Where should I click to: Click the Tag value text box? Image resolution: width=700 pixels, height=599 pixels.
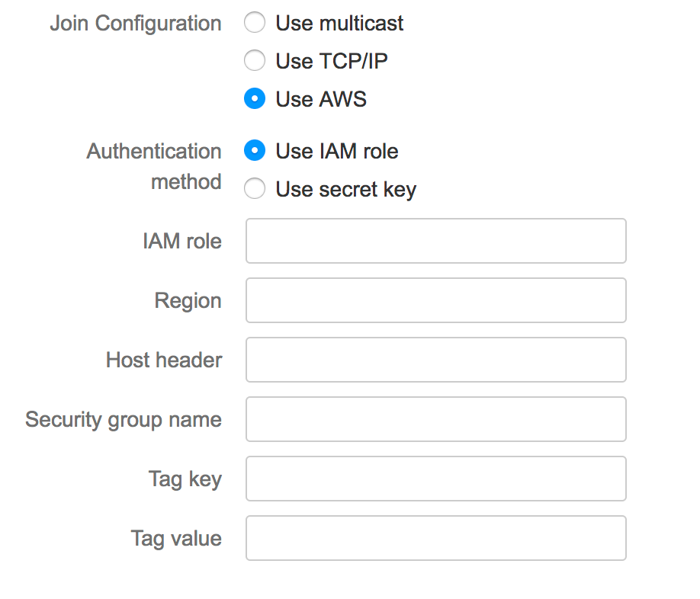tap(435, 538)
